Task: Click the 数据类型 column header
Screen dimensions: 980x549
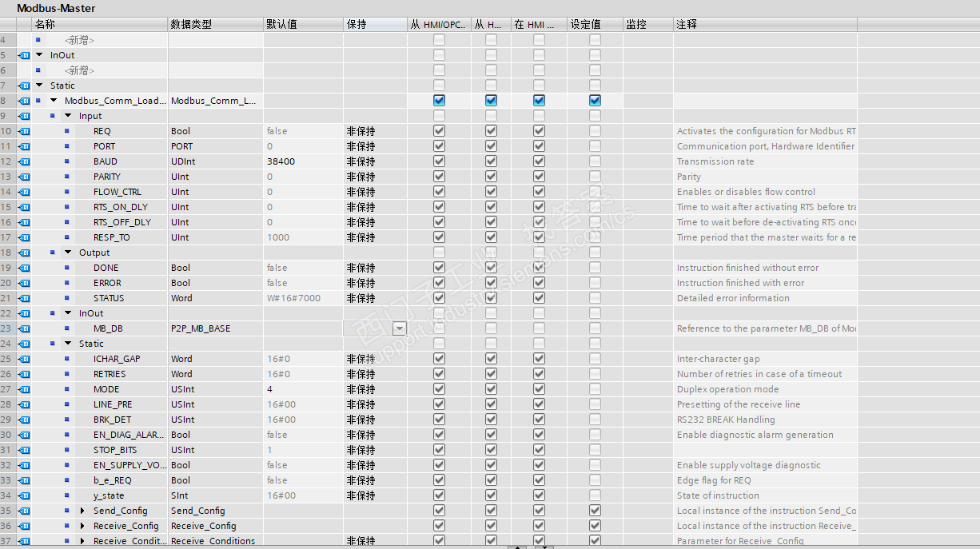Action: coord(215,25)
